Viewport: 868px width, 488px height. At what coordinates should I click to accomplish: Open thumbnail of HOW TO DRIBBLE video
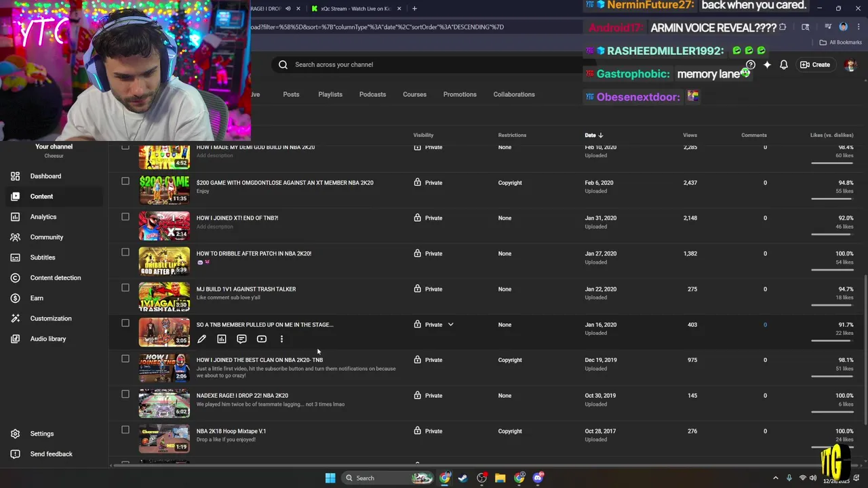point(164,261)
